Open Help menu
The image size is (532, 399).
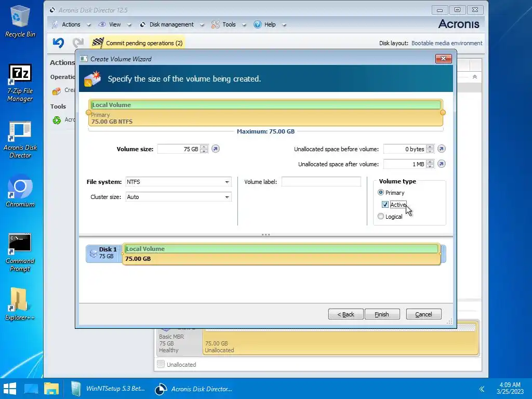point(270,24)
